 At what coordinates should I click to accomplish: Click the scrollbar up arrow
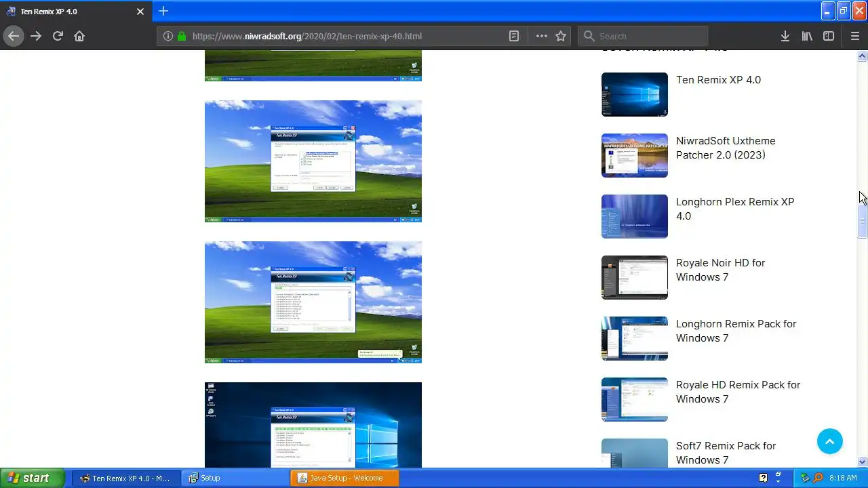862,56
